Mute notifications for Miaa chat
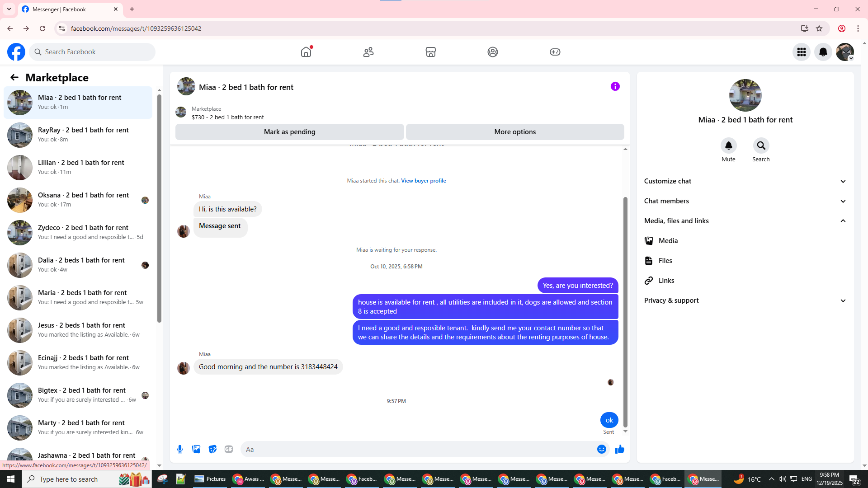This screenshot has height=488, width=868. pos(728,146)
